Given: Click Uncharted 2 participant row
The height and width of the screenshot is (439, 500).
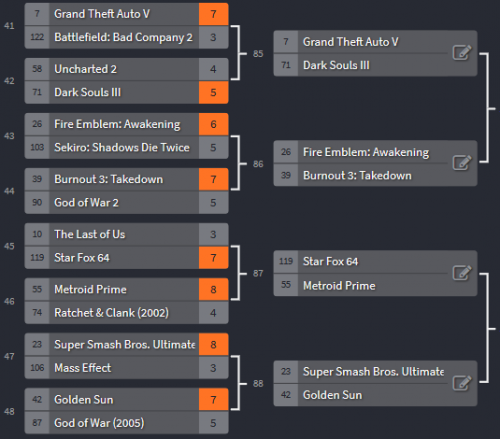Looking at the screenshot, I should click(x=126, y=69).
